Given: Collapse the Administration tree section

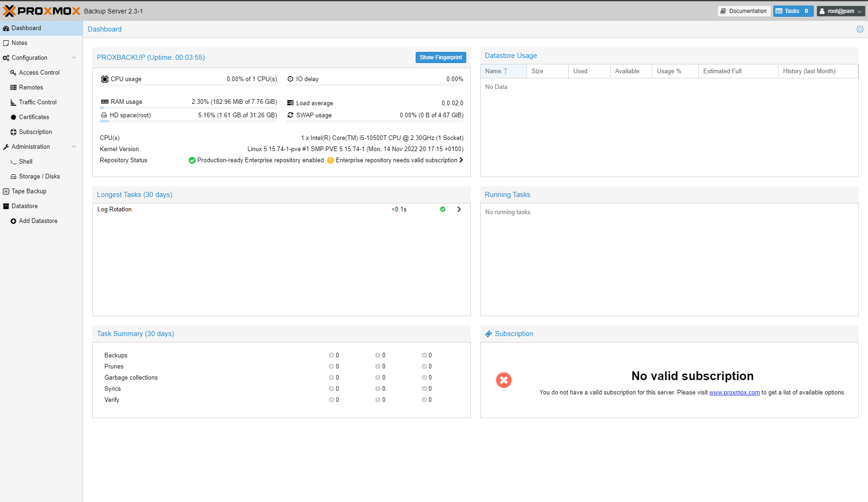Looking at the screenshot, I should [74, 147].
